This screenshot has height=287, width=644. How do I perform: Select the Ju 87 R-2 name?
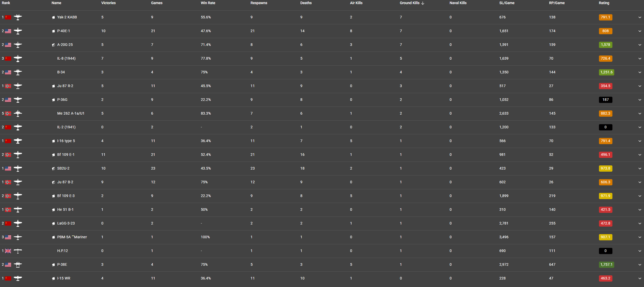point(65,86)
